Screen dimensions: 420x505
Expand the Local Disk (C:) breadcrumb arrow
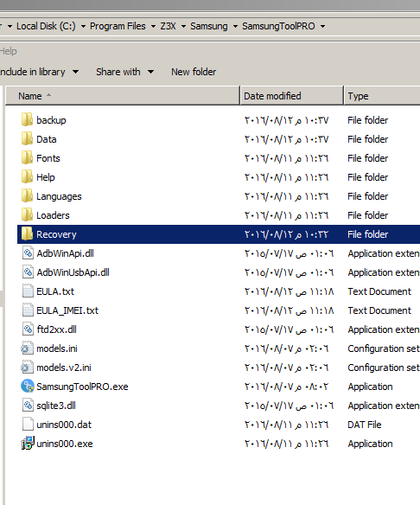pyautogui.click(x=83, y=27)
